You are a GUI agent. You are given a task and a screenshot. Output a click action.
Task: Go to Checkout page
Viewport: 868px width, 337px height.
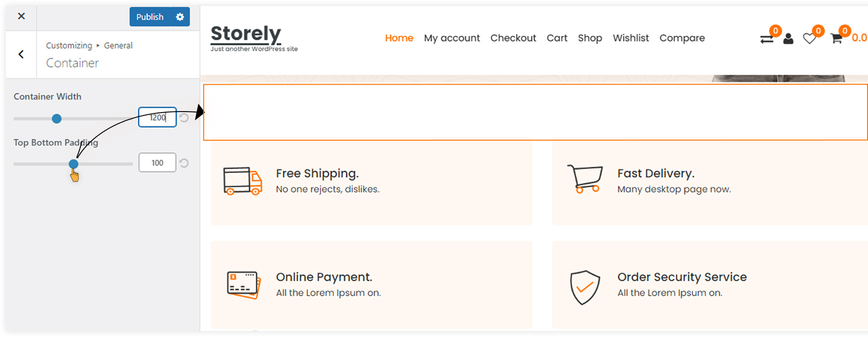[513, 38]
